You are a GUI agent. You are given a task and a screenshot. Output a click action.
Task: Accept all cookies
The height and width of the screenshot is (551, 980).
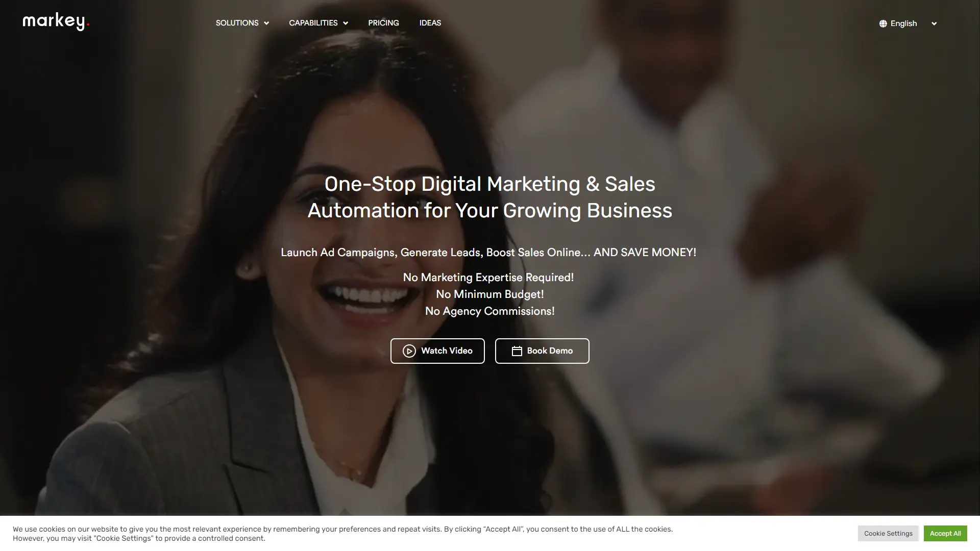coord(945,534)
